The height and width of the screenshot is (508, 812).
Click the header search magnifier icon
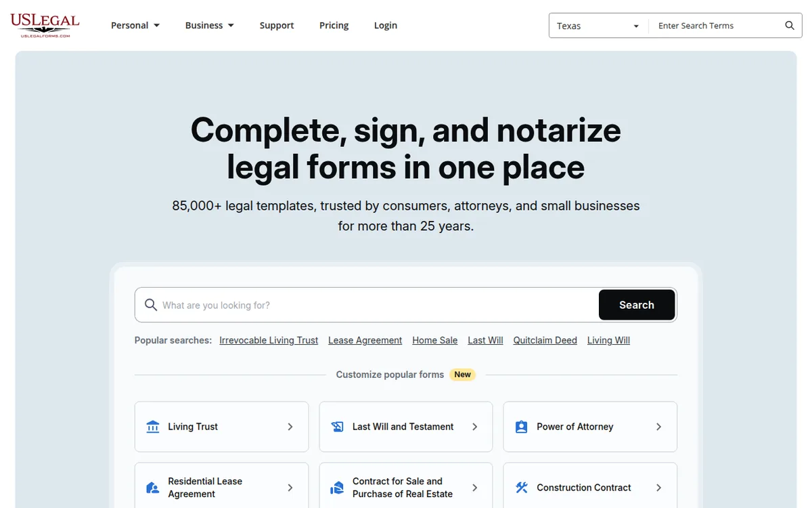click(790, 26)
